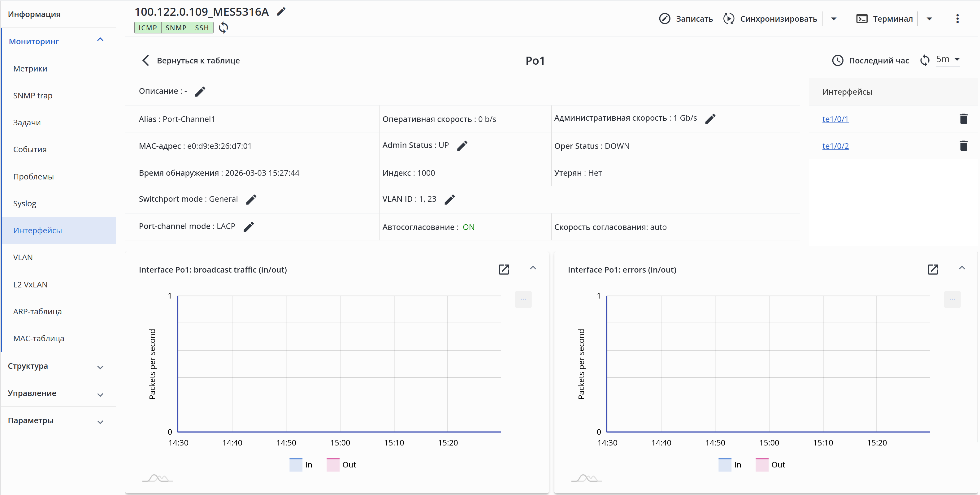Edit the device name with pencil icon

pos(281,12)
